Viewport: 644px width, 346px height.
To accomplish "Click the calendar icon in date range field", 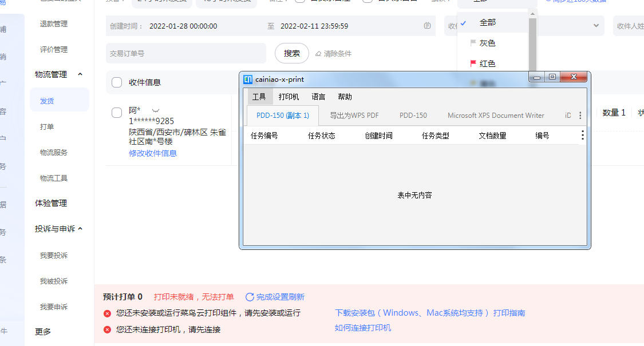I will point(427,26).
